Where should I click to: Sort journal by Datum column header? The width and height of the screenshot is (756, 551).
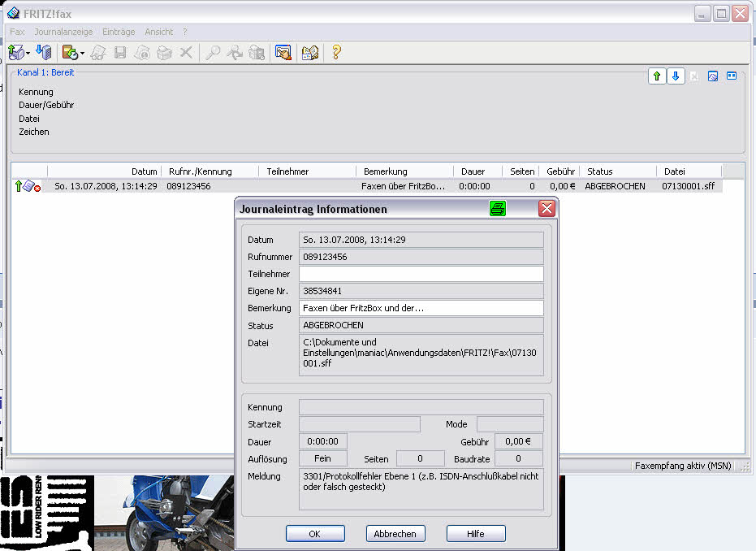tap(105, 171)
